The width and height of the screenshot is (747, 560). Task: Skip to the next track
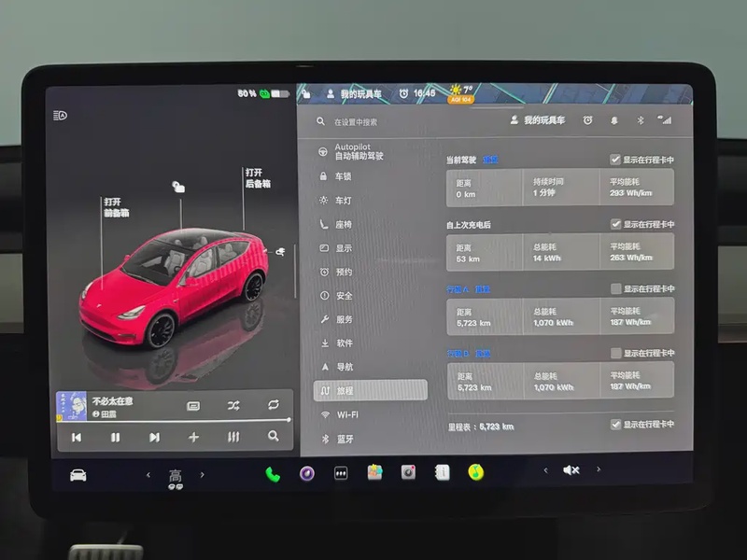point(154,437)
